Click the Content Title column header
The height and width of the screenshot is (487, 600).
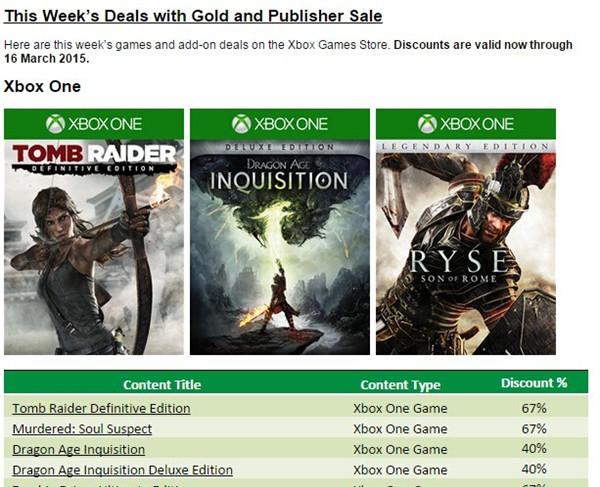coord(162,384)
